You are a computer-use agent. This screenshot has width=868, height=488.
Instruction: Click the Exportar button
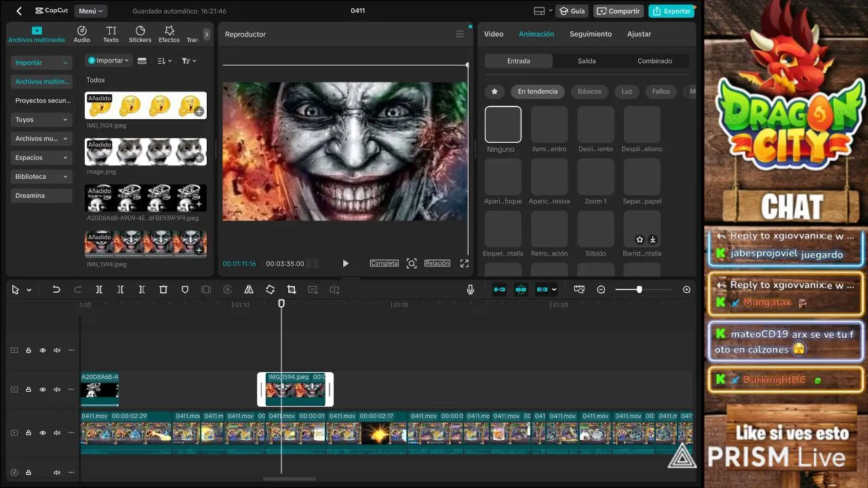(x=671, y=11)
